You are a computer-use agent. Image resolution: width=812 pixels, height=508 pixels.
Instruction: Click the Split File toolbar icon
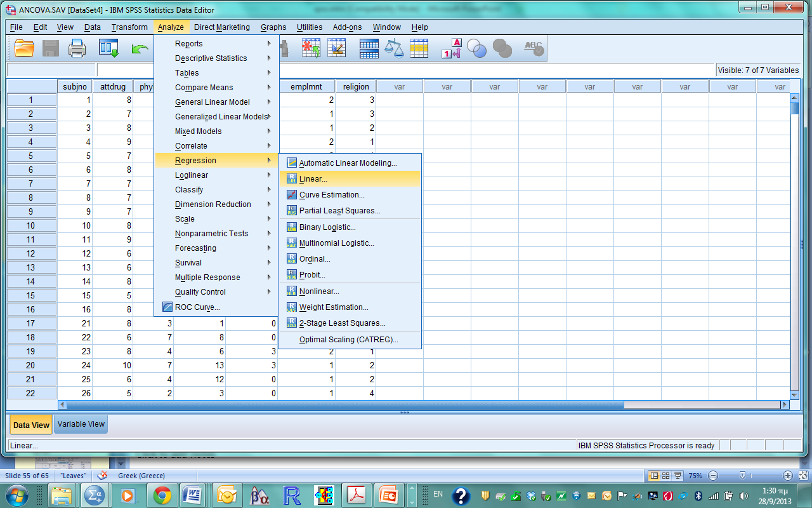point(369,48)
